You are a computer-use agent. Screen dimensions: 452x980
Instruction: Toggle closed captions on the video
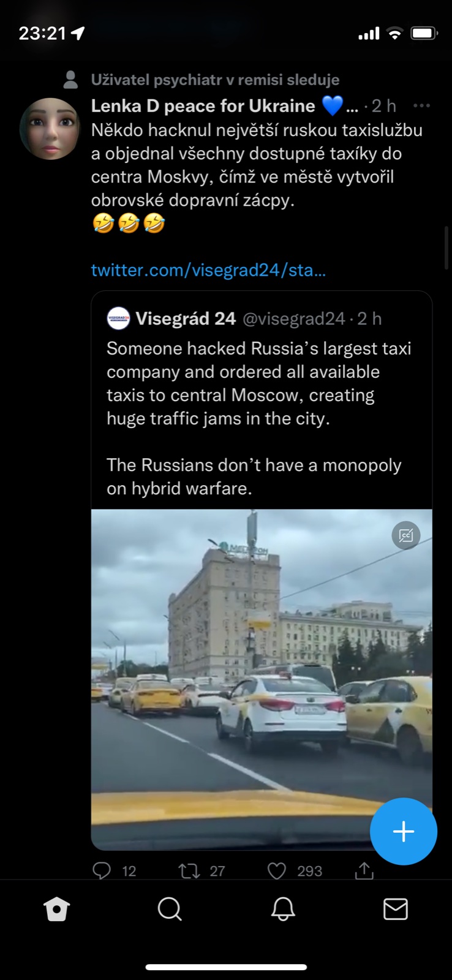point(406,535)
